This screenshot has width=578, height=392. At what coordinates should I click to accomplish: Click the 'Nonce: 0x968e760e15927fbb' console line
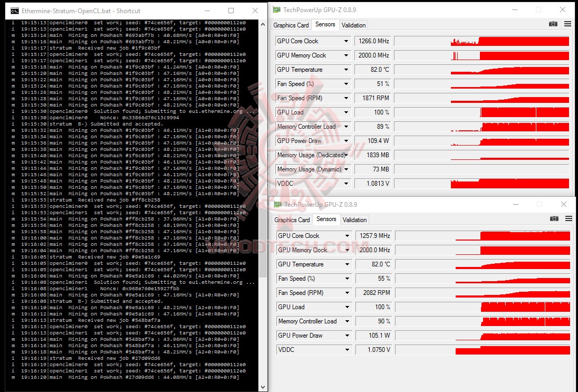[95, 289]
